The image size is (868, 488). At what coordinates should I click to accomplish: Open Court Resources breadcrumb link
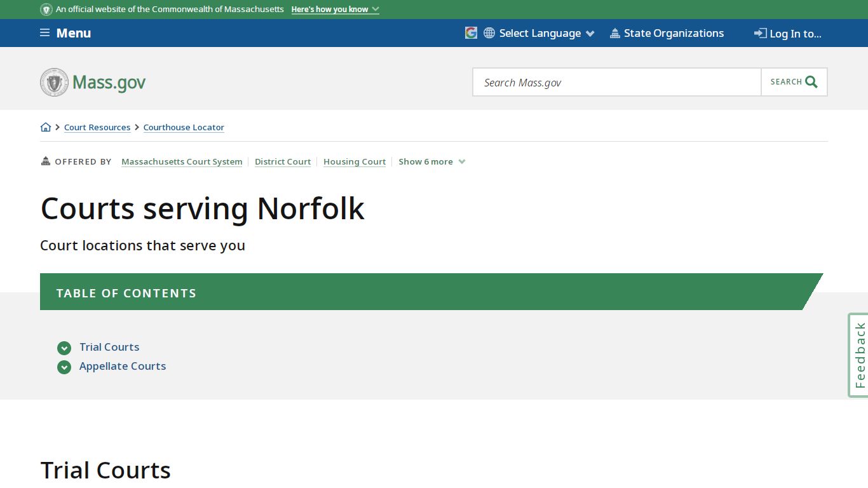pos(97,127)
